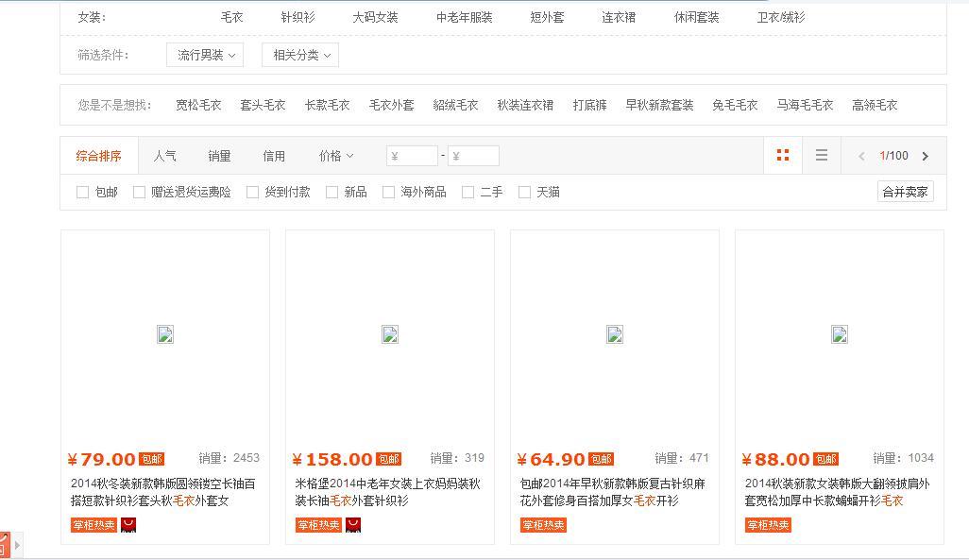Image resolution: width=969 pixels, height=560 pixels.
Task: Click the minimum price input field
Action: pyautogui.click(x=413, y=156)
